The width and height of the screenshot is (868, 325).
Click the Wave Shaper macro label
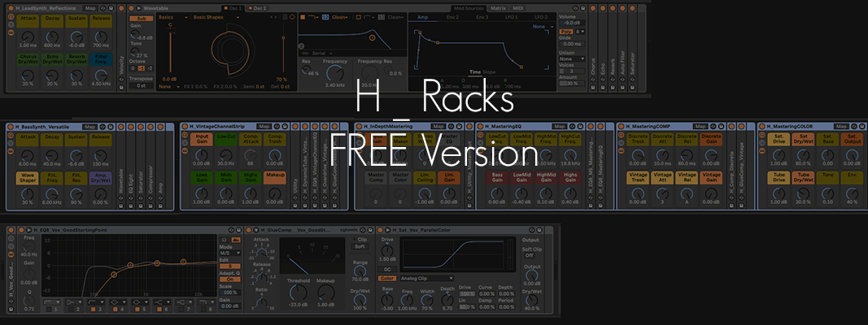coord(27,177)
